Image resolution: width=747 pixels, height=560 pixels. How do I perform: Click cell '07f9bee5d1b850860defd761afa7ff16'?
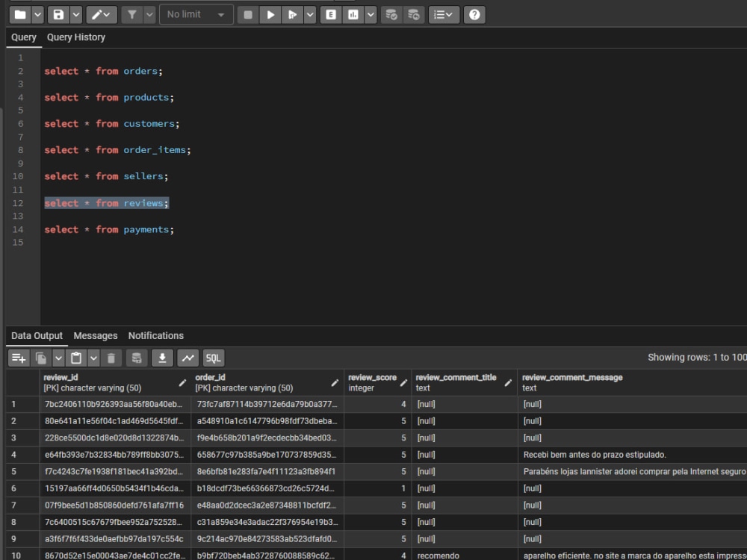coord(115,505)
